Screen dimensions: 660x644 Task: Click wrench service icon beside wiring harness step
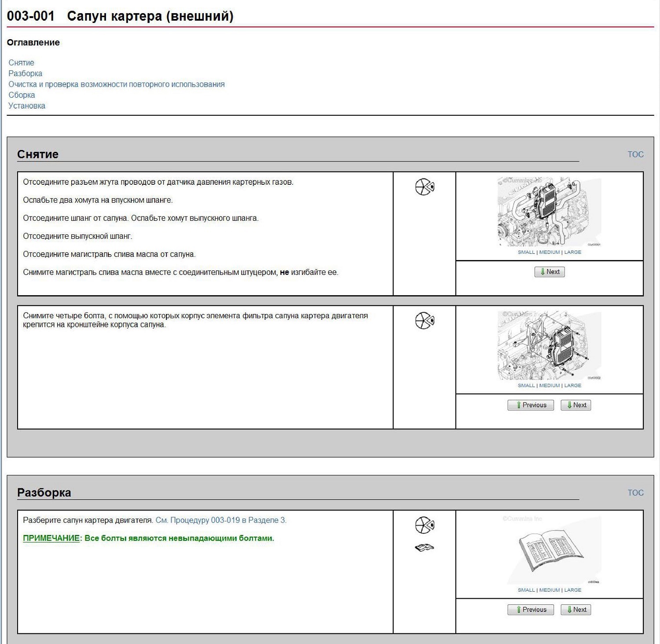[x=425, y=187]
